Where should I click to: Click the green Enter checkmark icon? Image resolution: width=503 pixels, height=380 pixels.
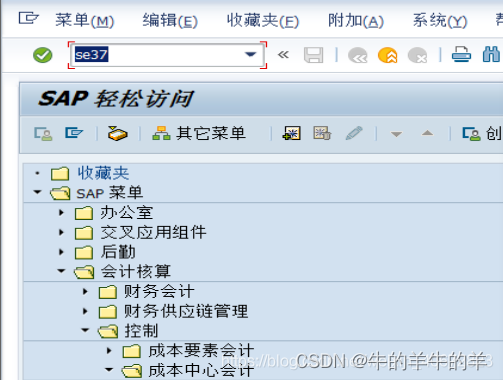43,55
